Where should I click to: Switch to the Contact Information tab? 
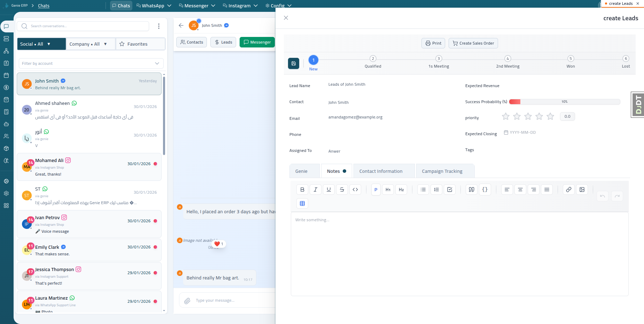coord(381,171)
